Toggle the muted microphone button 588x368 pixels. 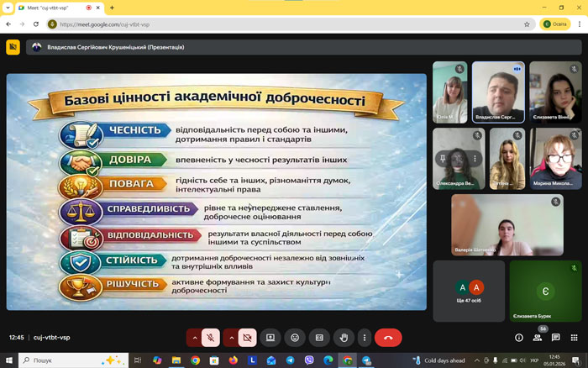point(211,337)
